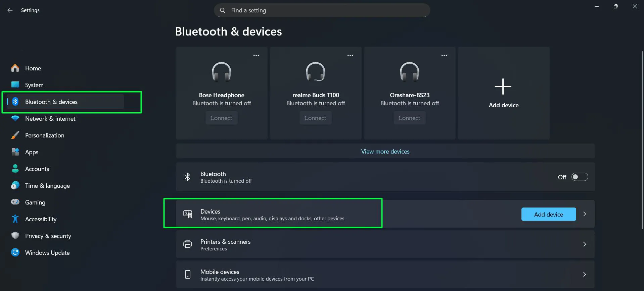Image resolution: width=644 pixels, height=291 pixels.
Task: Click the Bose Headphone headphones icon
Action: pos(221,72)
